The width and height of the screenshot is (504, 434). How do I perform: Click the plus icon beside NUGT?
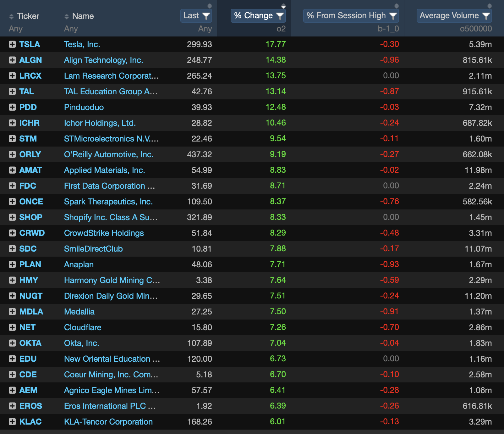click(x=12, y=296)
